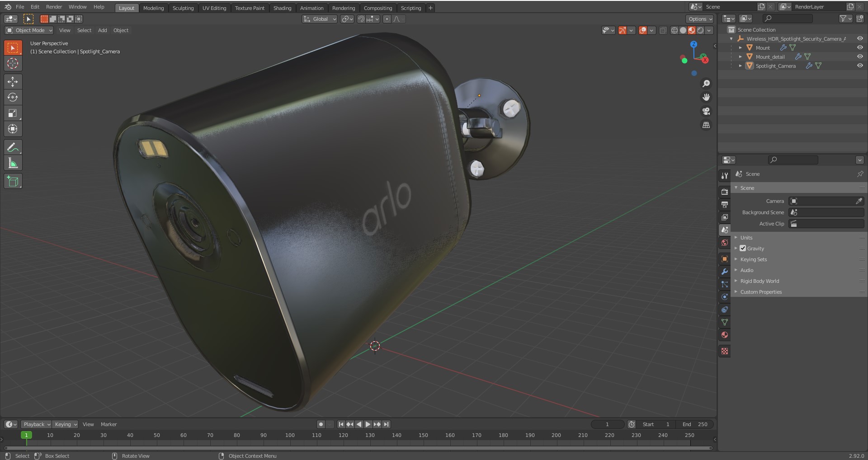Open the timeline Marker menu
Image resolution: width=868 pixels, height=460 pixels.
108,424
